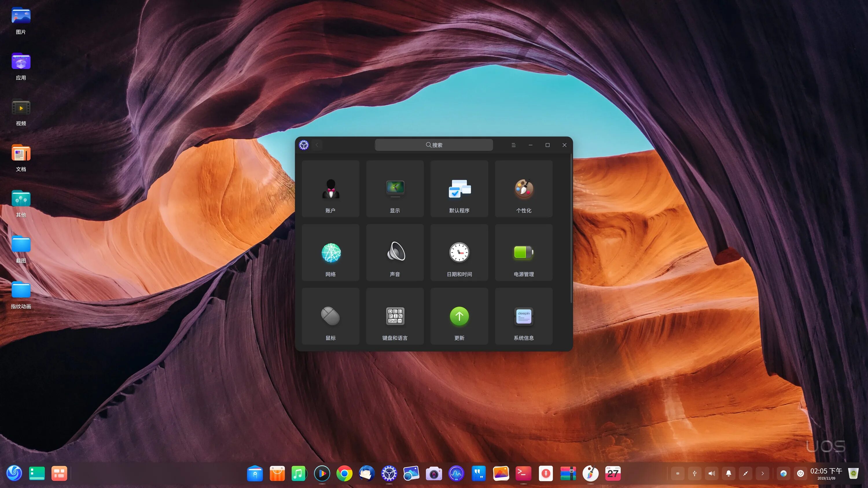868x488 pixels.
Task: Open the 电源管理 (Power Management) module
Action: pyautogui.click(x=524, y=253)
